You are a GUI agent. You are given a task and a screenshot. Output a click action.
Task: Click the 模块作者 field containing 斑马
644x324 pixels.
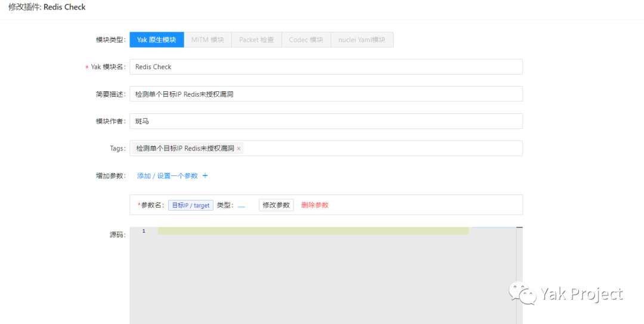326,121
